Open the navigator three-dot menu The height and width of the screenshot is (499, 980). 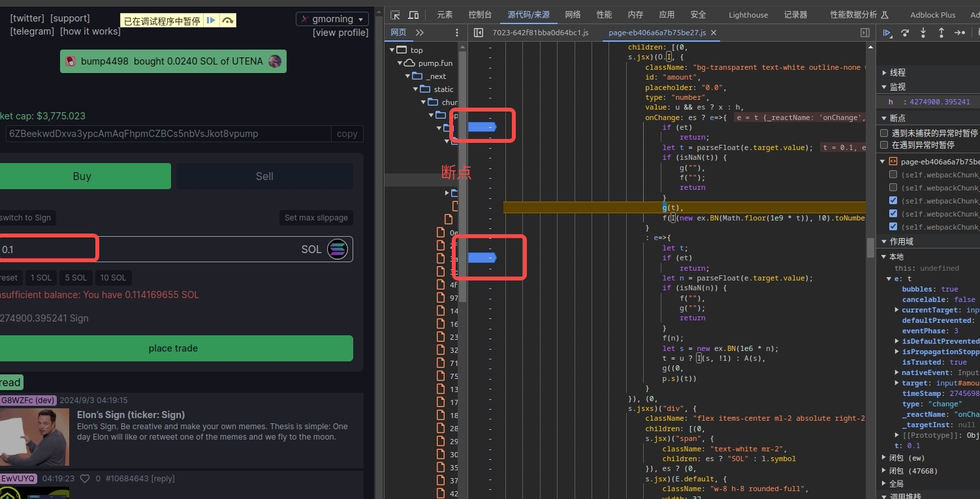[458, 33]
